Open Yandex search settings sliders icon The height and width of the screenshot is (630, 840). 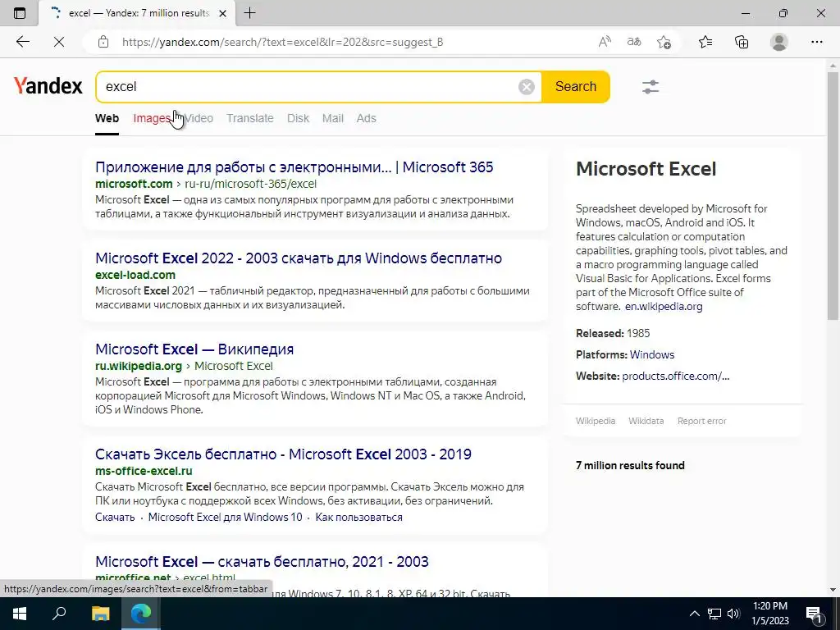pyautogui.click(x=651, y=87)
